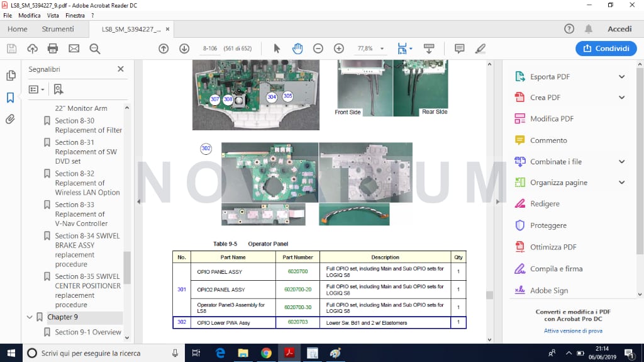Open the File menu

point(8,16)
